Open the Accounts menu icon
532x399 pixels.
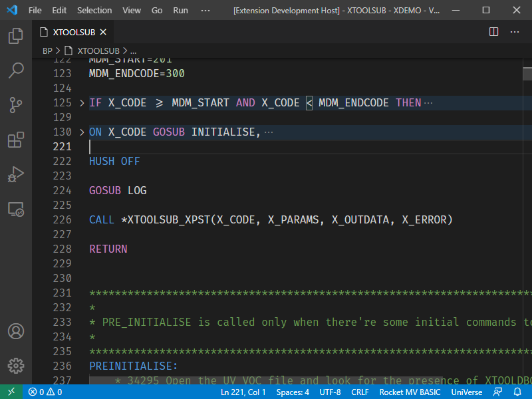click(15, 331)
